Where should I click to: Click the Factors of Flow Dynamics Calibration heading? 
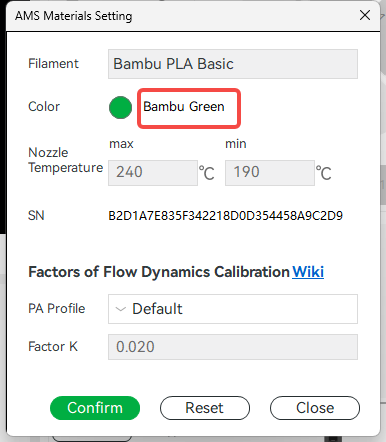point(159,272)
